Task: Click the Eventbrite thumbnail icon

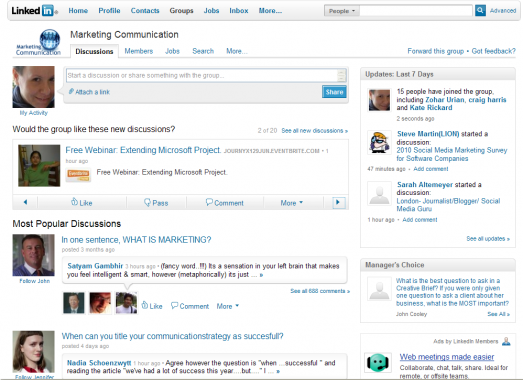Action: [x=78, y=174]
